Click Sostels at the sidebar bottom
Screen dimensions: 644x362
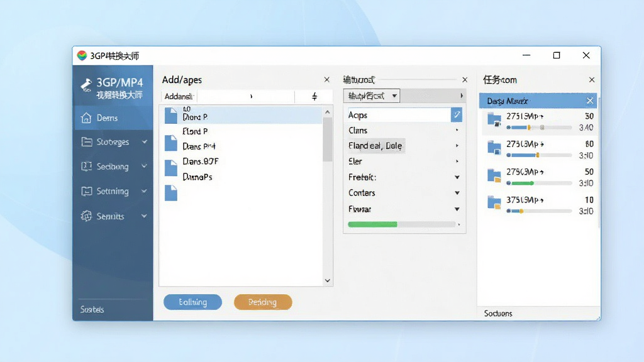pos(92,309)
